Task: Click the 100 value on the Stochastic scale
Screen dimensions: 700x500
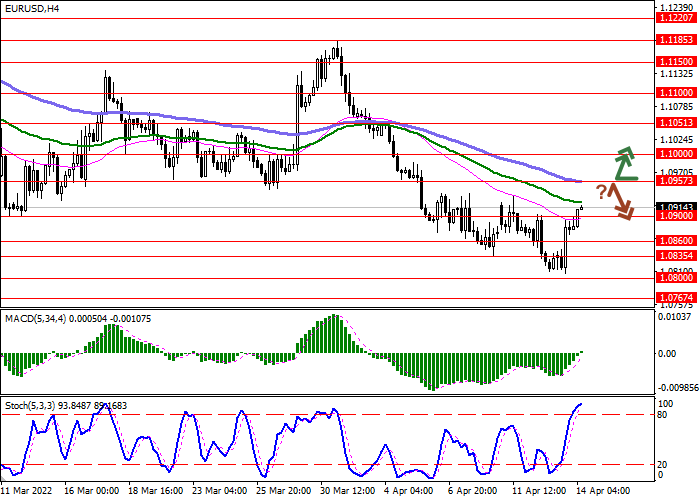Action: coord(666,404)
